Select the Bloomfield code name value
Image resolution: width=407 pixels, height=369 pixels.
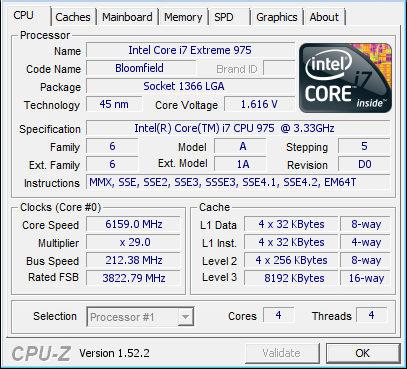(141, 68)
